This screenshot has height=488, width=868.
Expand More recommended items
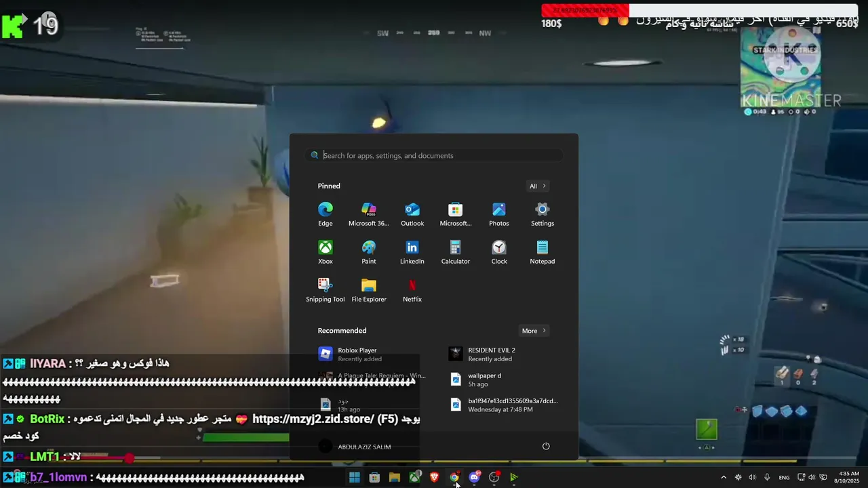[x=534, y=331]
